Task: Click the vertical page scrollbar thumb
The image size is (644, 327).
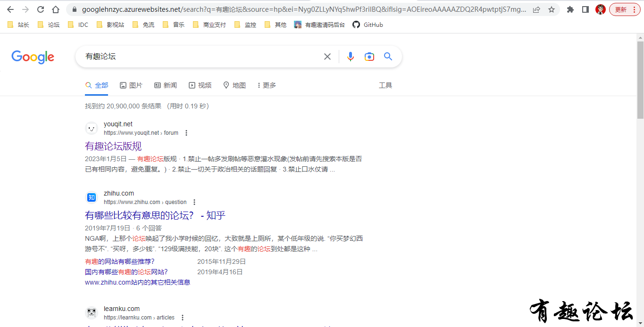Action: coord(640,80)
